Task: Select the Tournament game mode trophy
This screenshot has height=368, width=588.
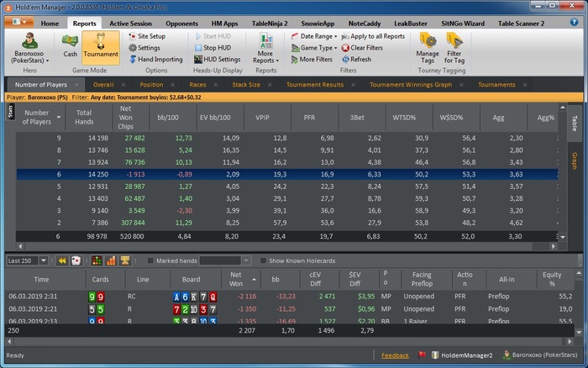Action: [x=101, y=46]
